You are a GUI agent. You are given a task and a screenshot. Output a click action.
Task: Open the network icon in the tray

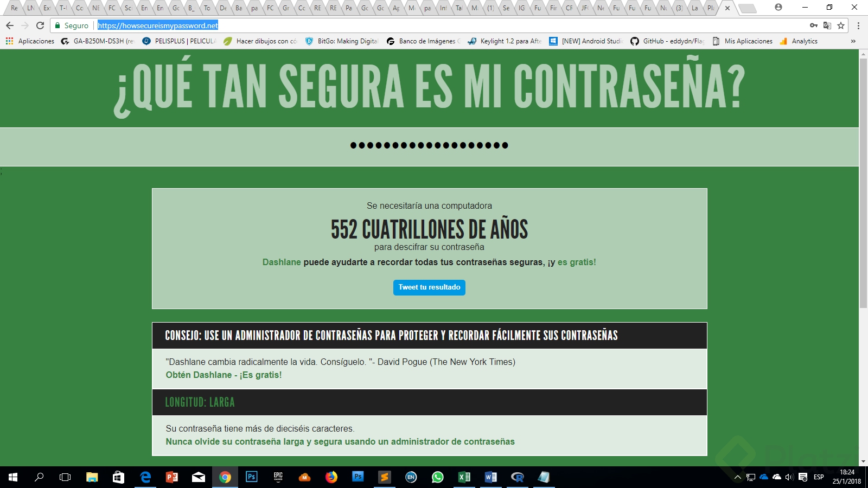751,477
